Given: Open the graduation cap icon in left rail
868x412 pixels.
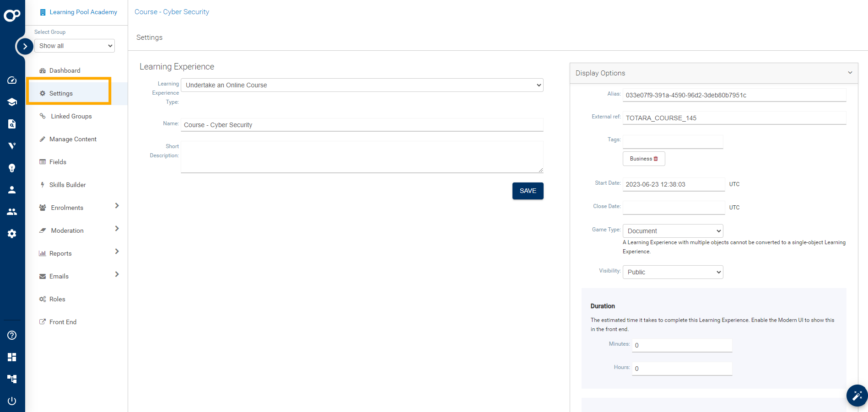Looking at the screenshot, I should tap(12, 102).
